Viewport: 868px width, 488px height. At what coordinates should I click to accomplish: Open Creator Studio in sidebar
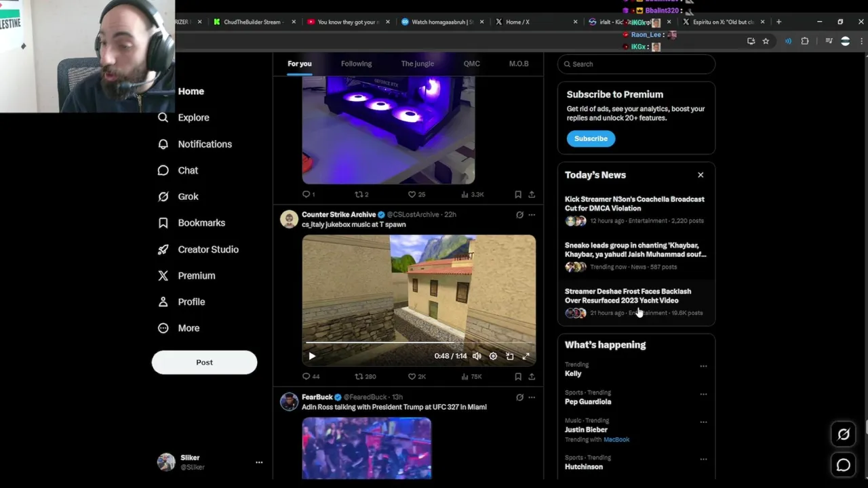pos(197,249)
